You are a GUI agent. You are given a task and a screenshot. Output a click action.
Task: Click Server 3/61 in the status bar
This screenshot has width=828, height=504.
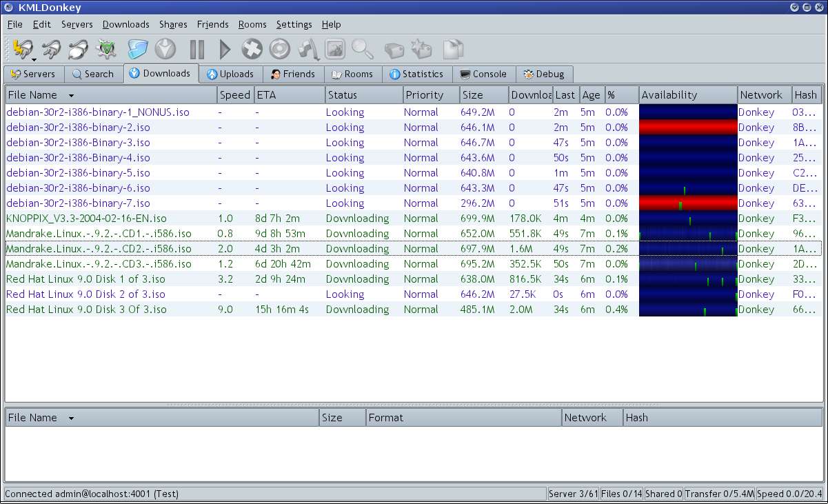(x=572, y=494)
